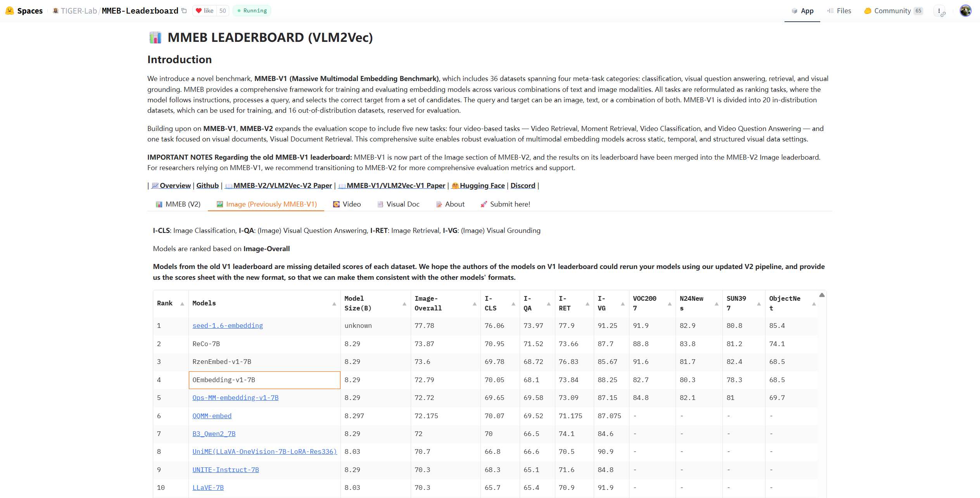Switch to the Video tab
The width and height of the screenshot is (980, 498).
tap(347, 204)
